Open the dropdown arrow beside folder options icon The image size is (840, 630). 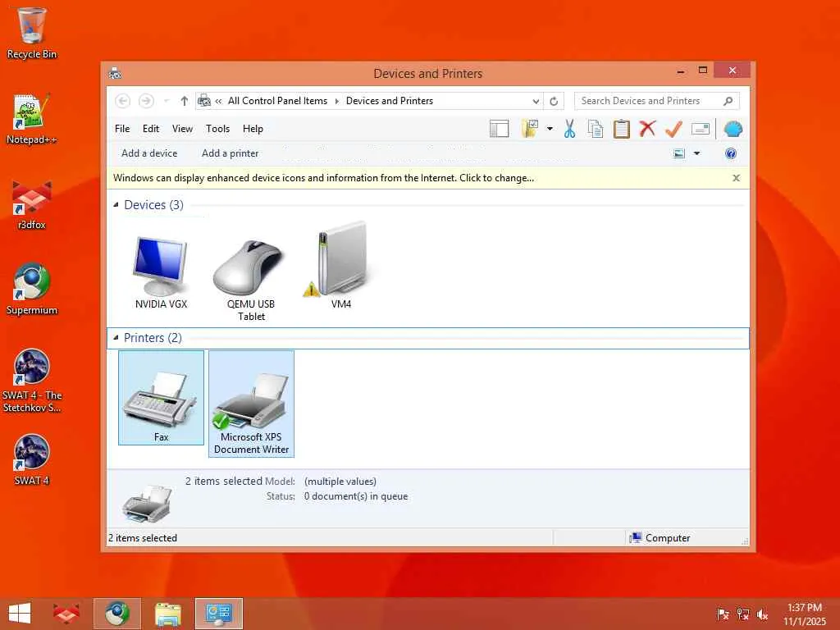point(550,129)
